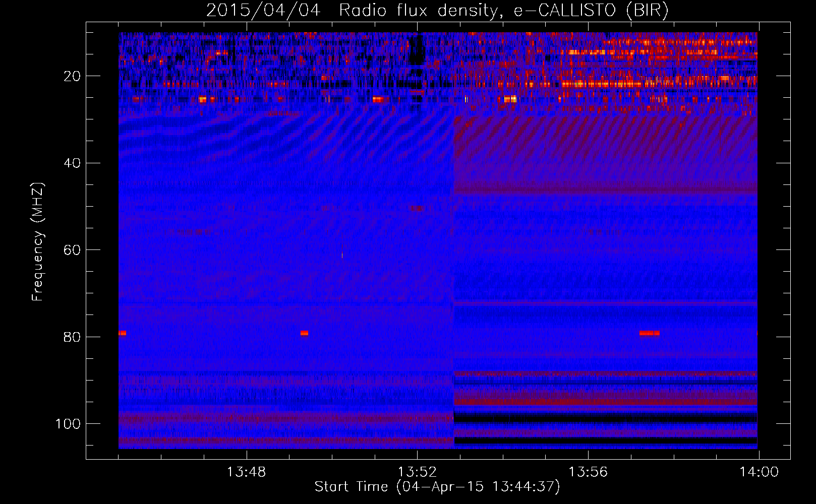Click the red marker at 80 MHz at plot start
Viewport: 816px width, 504px height.
(122, 333)
